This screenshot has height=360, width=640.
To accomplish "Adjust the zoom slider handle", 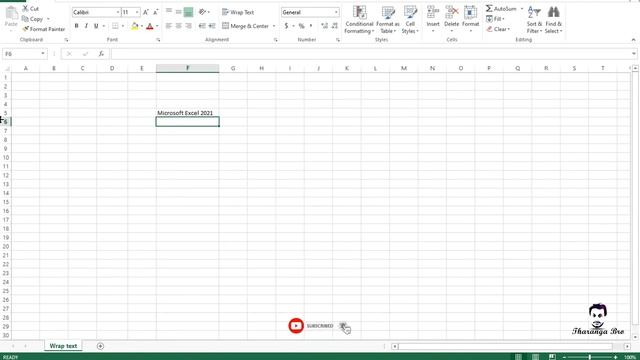I will pos(589,357).
